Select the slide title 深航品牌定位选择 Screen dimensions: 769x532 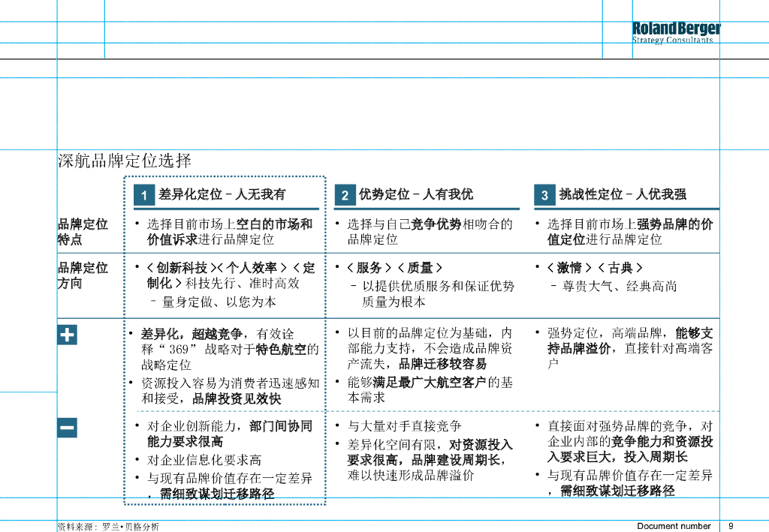(x=124, y=160)
